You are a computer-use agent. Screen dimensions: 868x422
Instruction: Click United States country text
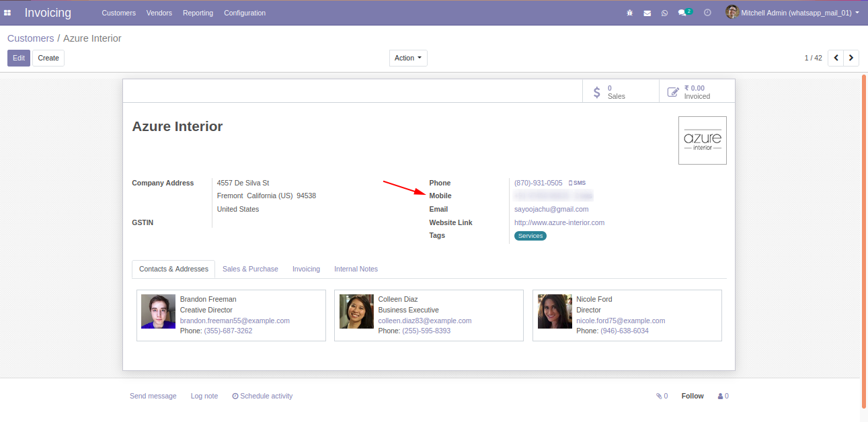tap(238, 209)
